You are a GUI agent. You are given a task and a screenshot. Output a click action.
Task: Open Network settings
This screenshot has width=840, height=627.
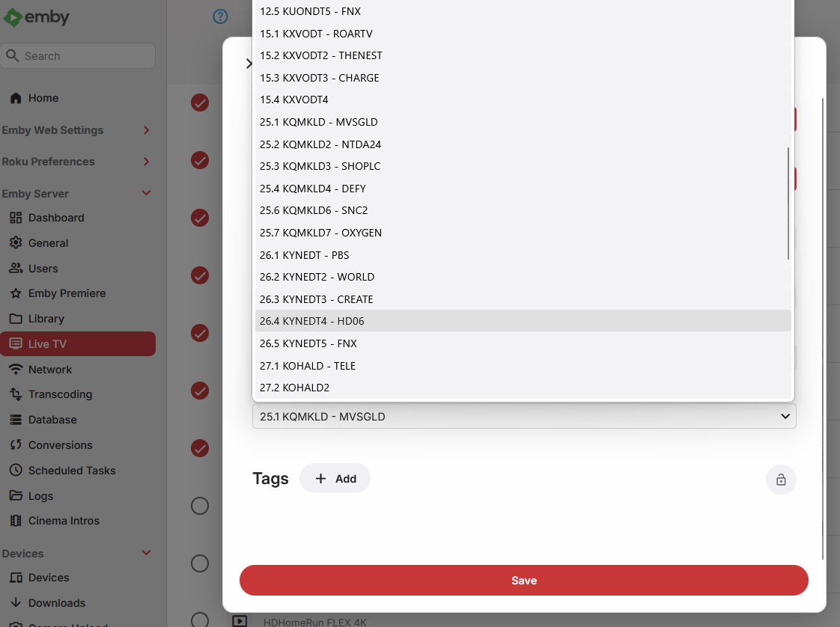tap(78, 370)
